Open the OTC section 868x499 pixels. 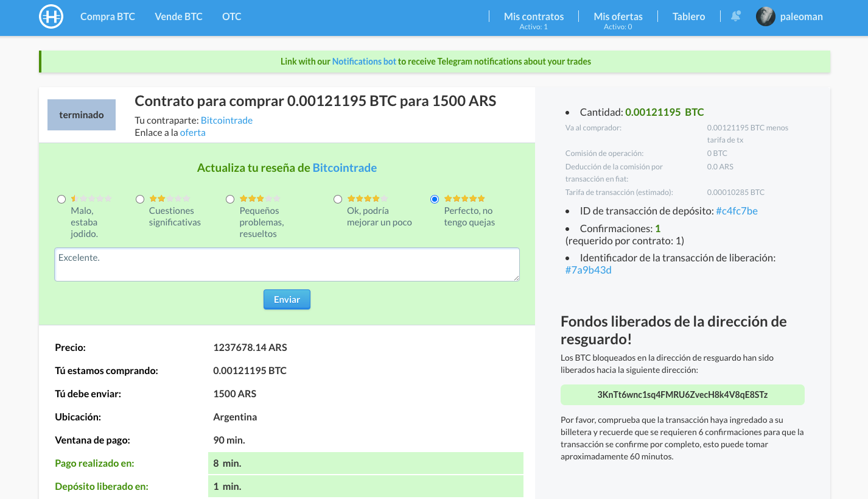(x=232, y=17)
